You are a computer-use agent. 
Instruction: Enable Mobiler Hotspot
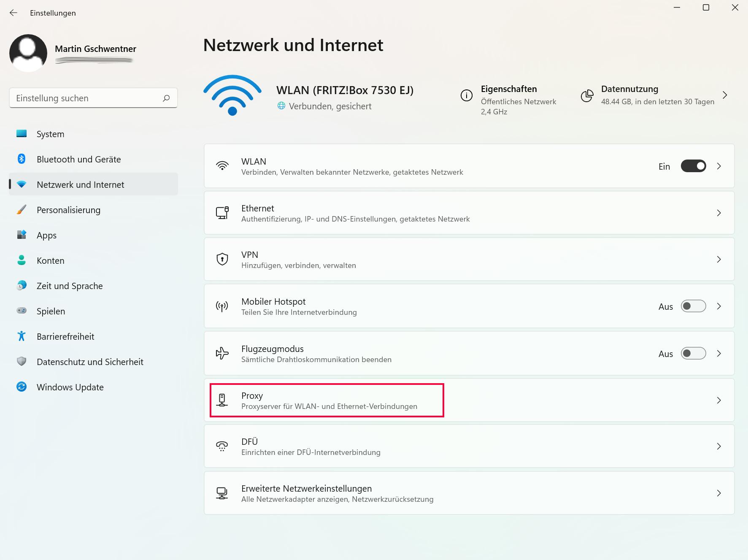(x=693, y=306)
